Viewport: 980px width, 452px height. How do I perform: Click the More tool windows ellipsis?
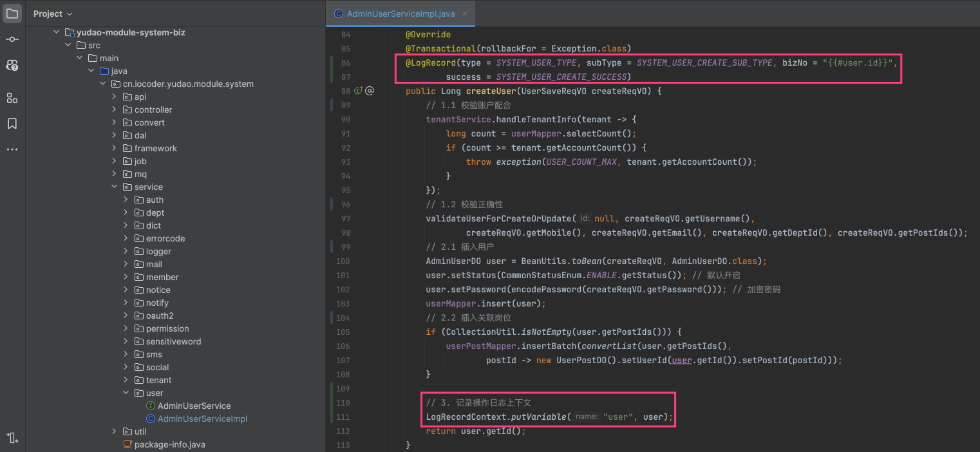pos(12,149)
